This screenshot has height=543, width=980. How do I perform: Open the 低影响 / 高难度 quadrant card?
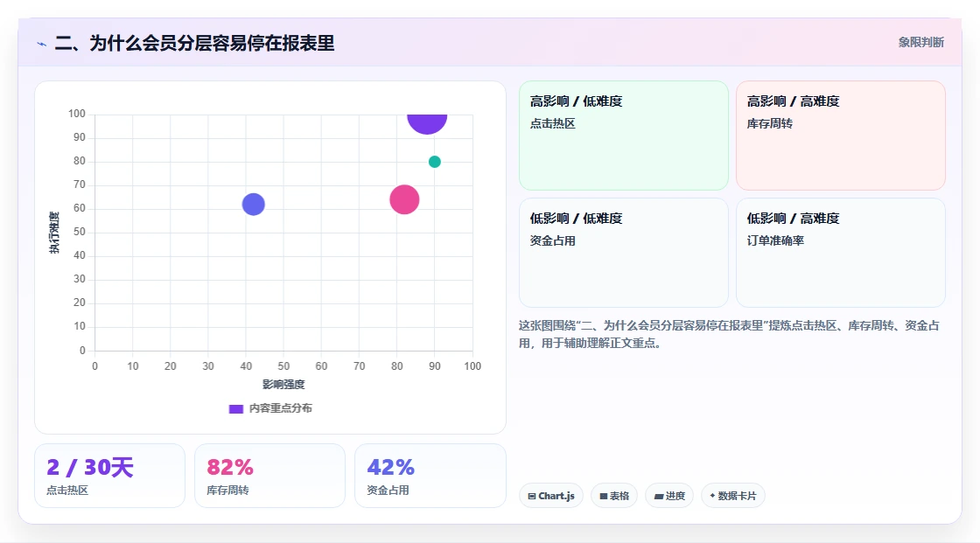point(841,253)
